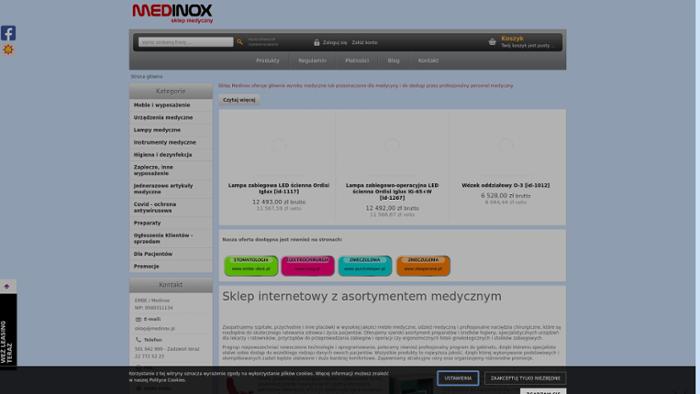Click the Załóż konto link
Viewport: 700px width, 394px height.
364,42
